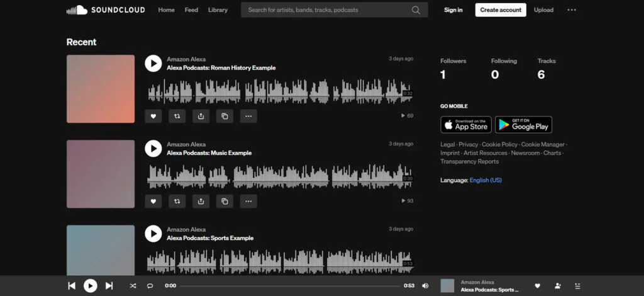Play Alexa Podcasts: Roman History Example

click(153, 64)
